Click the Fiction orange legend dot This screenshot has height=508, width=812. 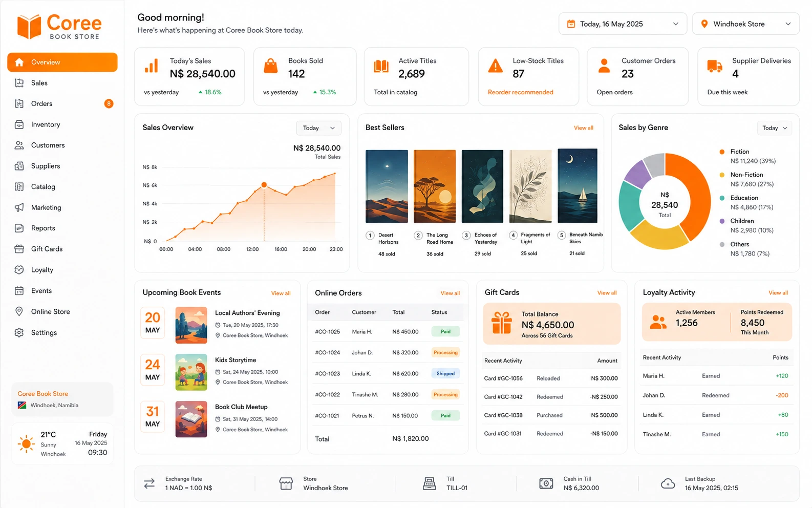(x=722, y=152)
